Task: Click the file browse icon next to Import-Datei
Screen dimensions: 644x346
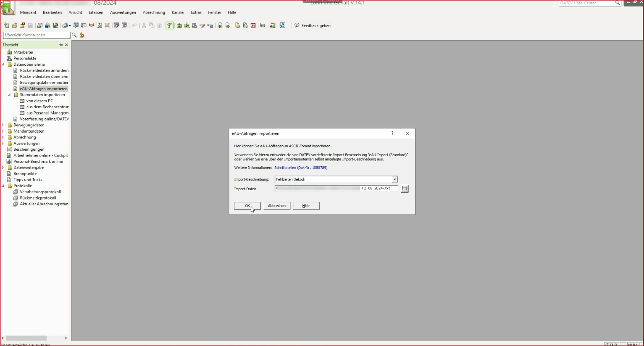Action: click(405, 189)
